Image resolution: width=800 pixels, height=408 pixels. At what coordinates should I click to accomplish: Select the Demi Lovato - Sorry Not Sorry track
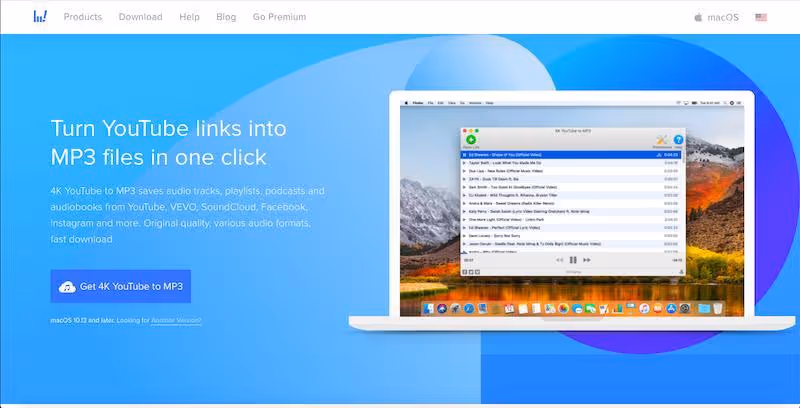571,236
